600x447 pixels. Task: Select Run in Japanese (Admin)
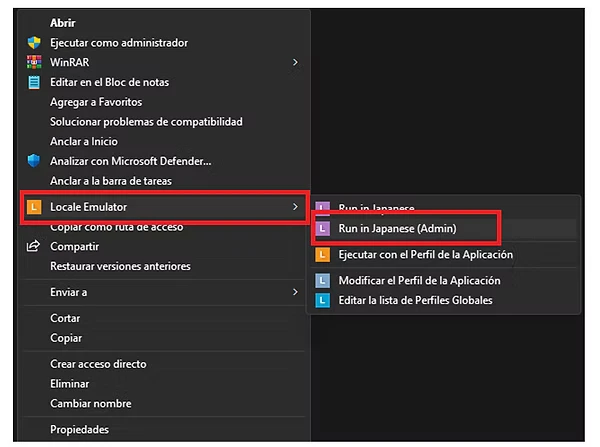click(x=397, y=229)
